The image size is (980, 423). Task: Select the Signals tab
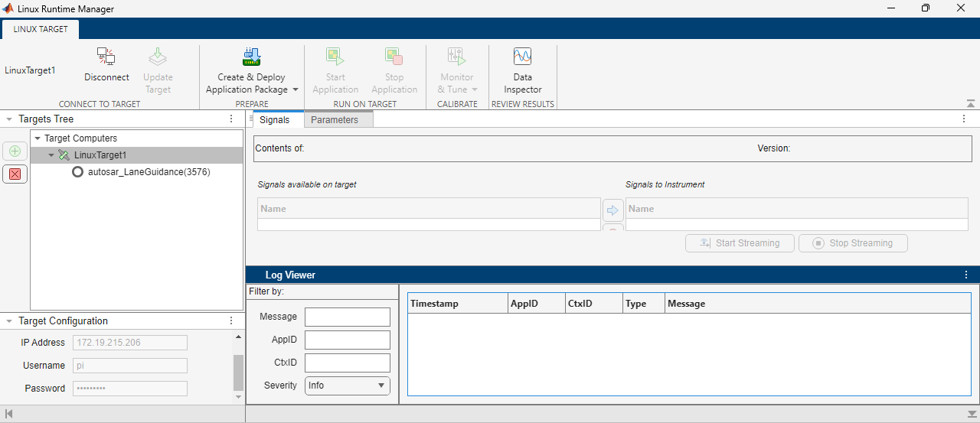(x=274, y=120)
